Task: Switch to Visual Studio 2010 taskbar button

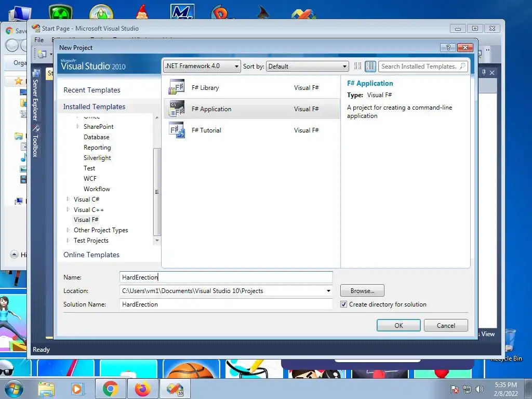Action: pyautogui.click(x=175, y=389)
